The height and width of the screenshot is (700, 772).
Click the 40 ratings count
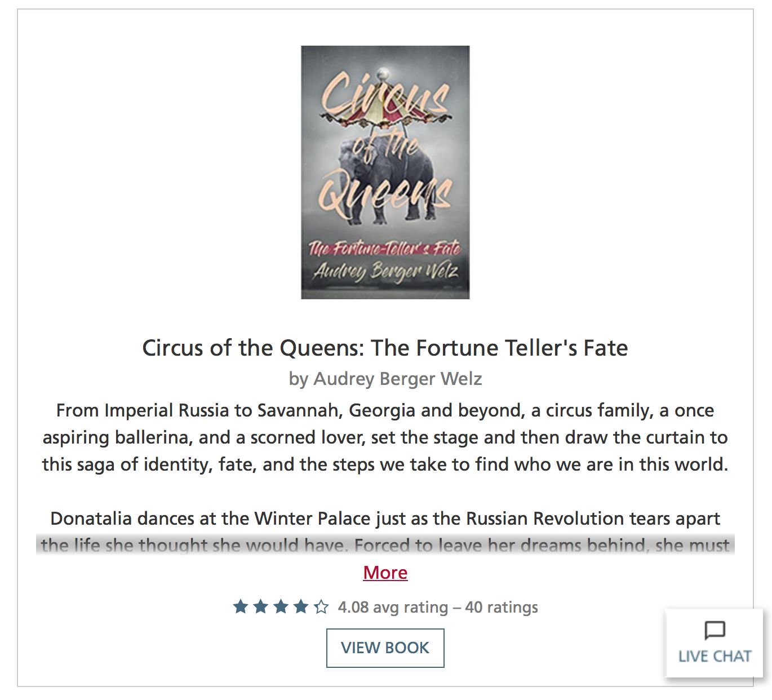[502, 608]
